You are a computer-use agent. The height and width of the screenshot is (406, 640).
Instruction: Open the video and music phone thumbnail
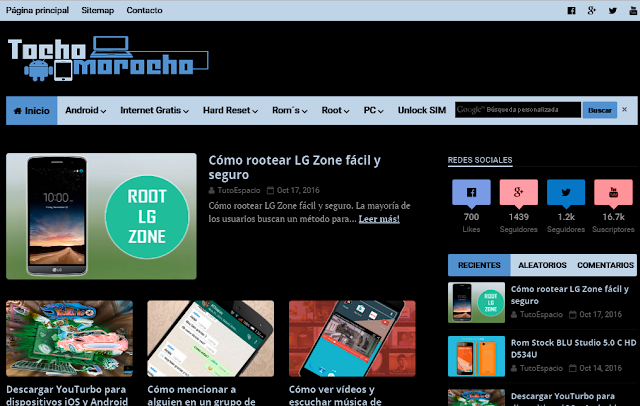[352, 339]
